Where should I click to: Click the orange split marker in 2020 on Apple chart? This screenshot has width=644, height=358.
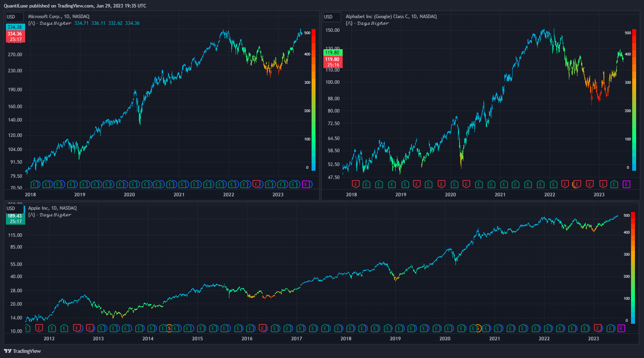478,328
